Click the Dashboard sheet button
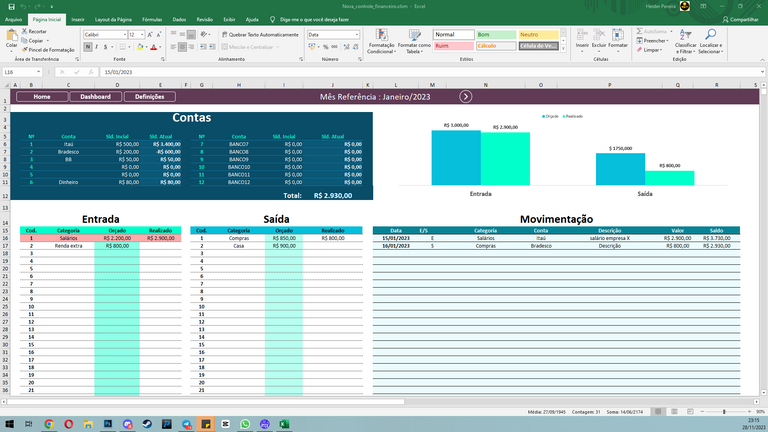768x432 pixels. [96, 96]
